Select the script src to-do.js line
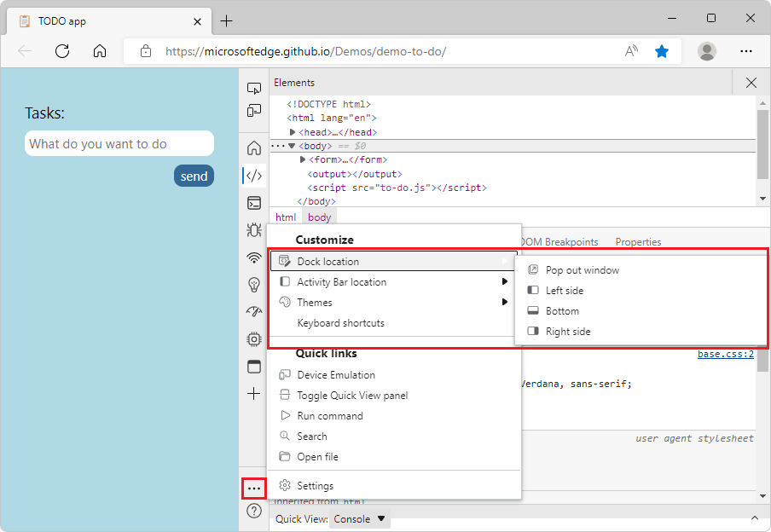This screenshot has height=532, width=771. [x=397, y=188]
